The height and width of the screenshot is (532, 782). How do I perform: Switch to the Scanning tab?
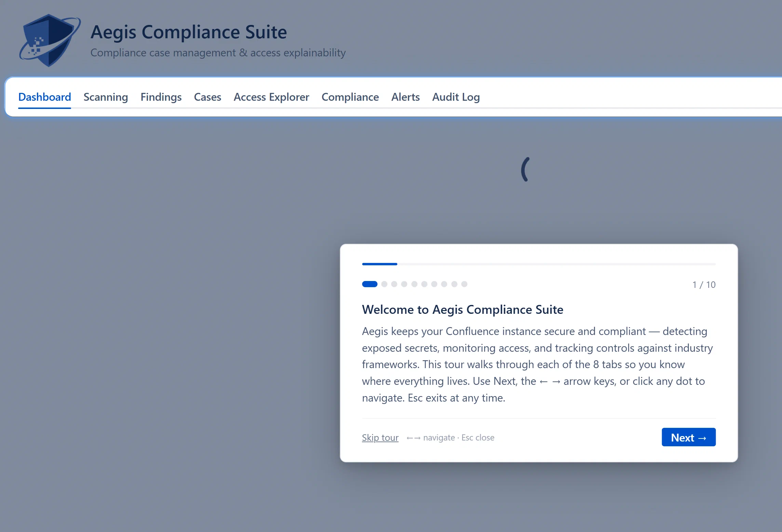tap(106, 97)
